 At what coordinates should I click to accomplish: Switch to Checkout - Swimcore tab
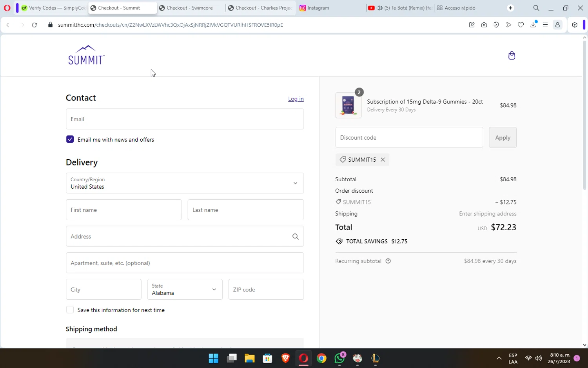[x=191, y=8]
